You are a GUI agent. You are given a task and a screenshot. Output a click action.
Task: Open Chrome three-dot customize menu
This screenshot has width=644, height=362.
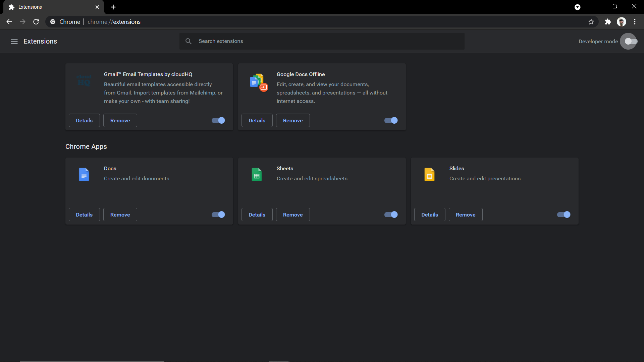coord(635,22)
